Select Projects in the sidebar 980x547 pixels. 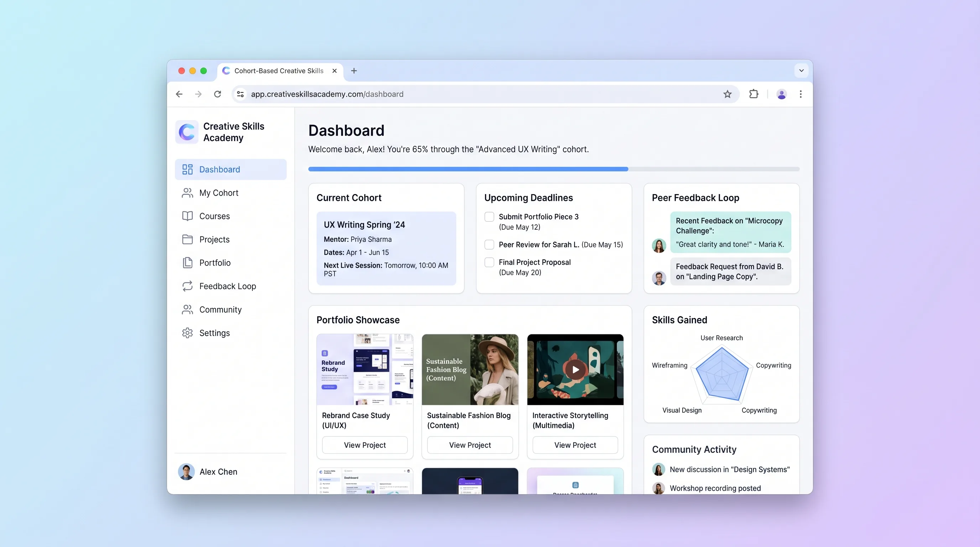click(230, 239)
